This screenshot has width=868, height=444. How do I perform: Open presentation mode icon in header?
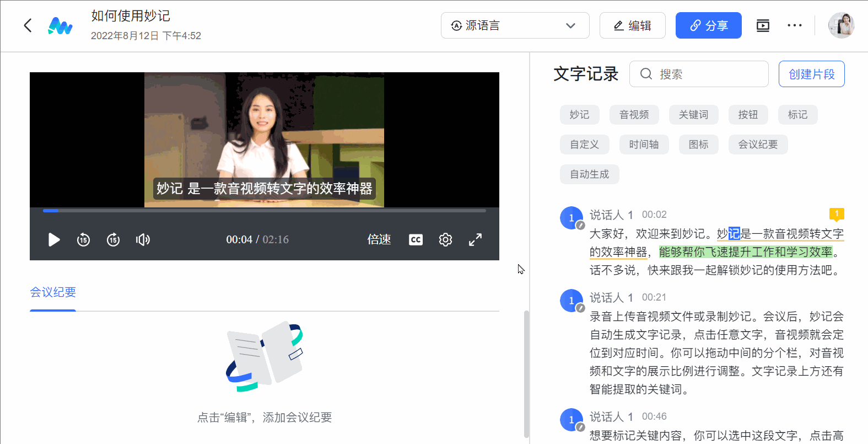763,25
